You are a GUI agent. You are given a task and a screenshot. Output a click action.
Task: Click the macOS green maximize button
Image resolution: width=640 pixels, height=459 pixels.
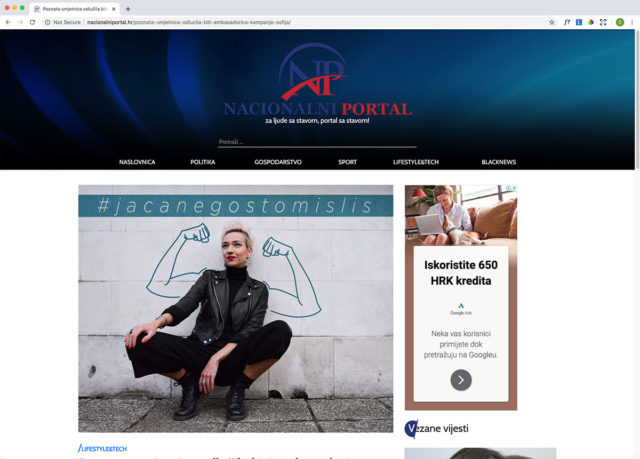22,8
